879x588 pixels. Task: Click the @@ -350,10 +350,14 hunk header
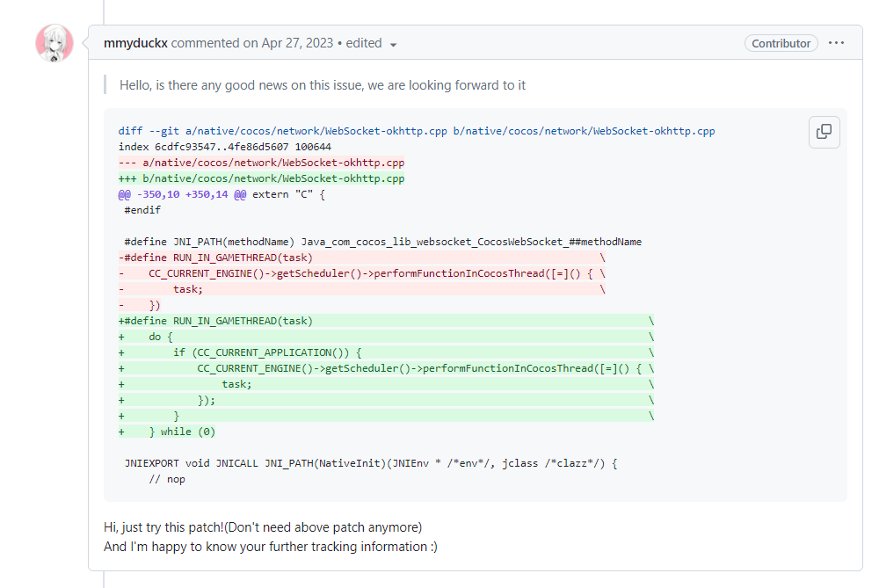pos(222,194)
